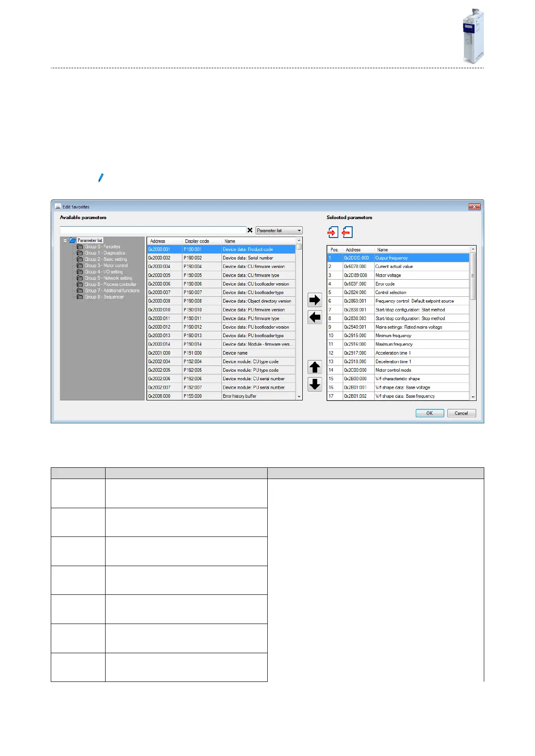Move selected parameter up with up arrow
The image size is (535, 756).
point(314,367)
